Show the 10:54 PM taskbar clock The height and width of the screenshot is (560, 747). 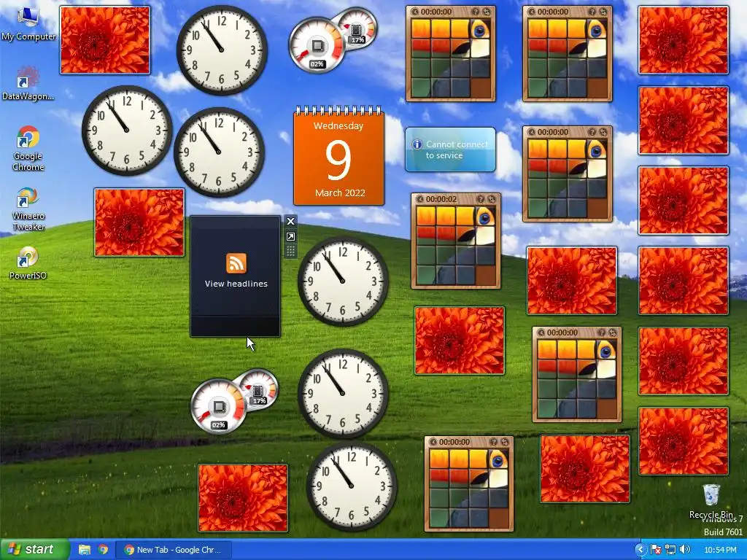click(720, 550)
